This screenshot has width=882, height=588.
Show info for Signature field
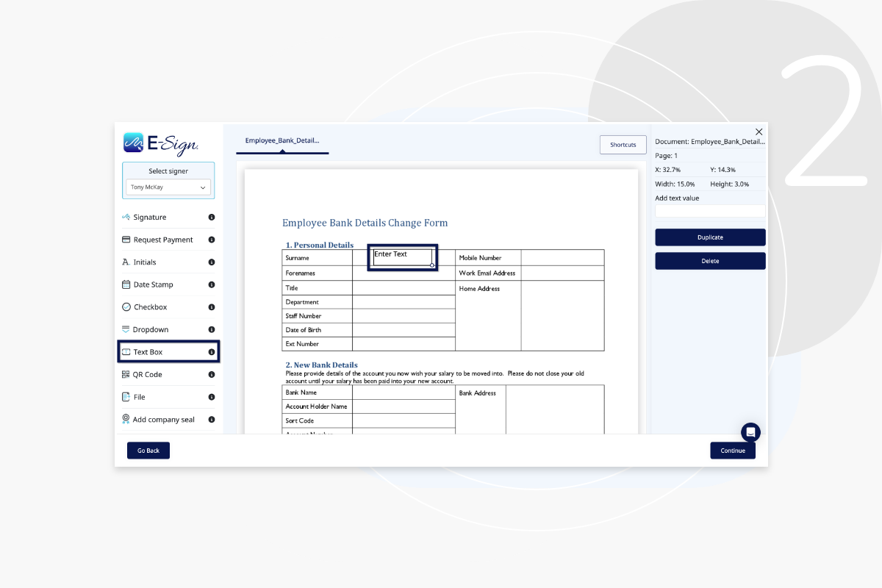click(x=212, y=218)
